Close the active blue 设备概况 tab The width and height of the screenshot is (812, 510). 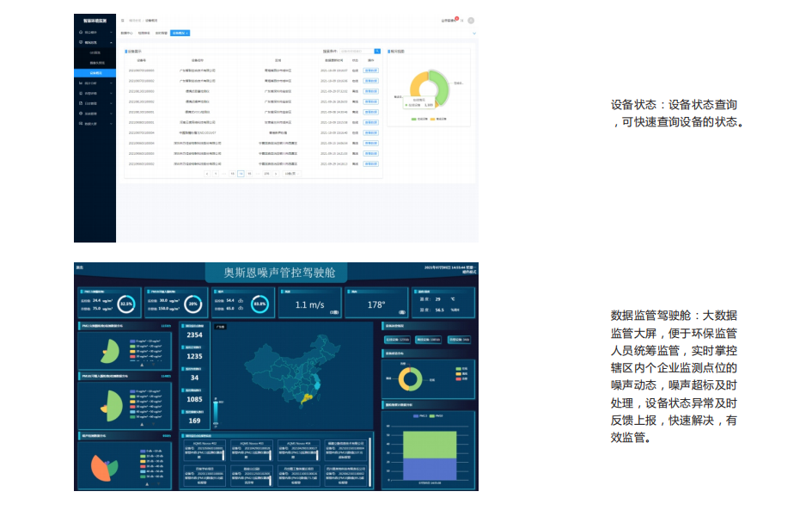click(187, 34)
